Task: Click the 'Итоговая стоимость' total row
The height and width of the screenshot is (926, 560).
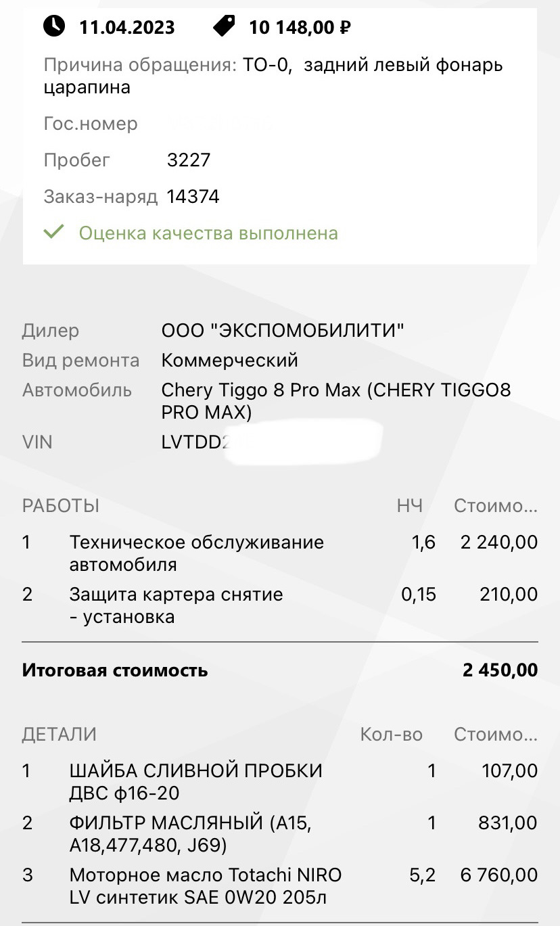Action: pos(115,670)
